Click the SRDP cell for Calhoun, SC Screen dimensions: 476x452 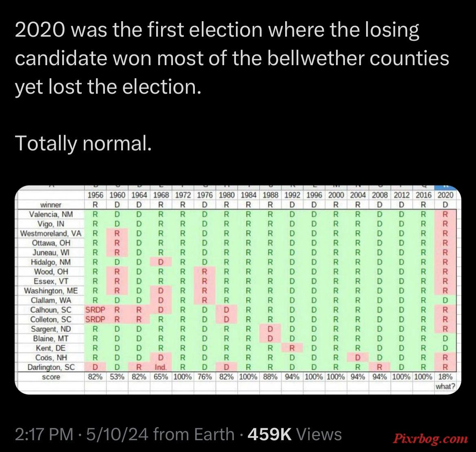coord(95,310)
